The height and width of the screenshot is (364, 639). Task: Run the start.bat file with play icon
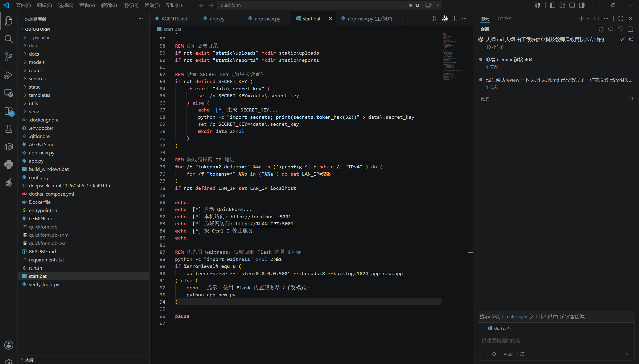click(x=435, y=18)
